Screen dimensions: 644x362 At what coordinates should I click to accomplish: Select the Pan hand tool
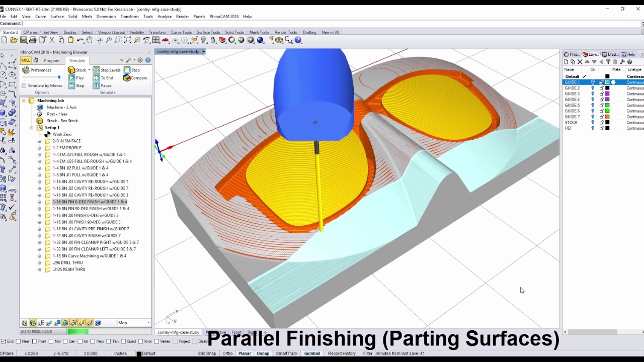point(90,40)
